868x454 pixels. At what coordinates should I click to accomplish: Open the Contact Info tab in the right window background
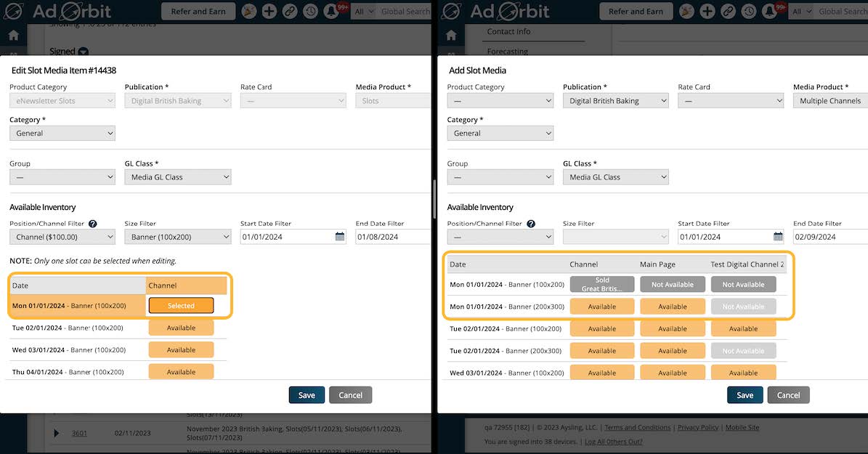(508, 31)
